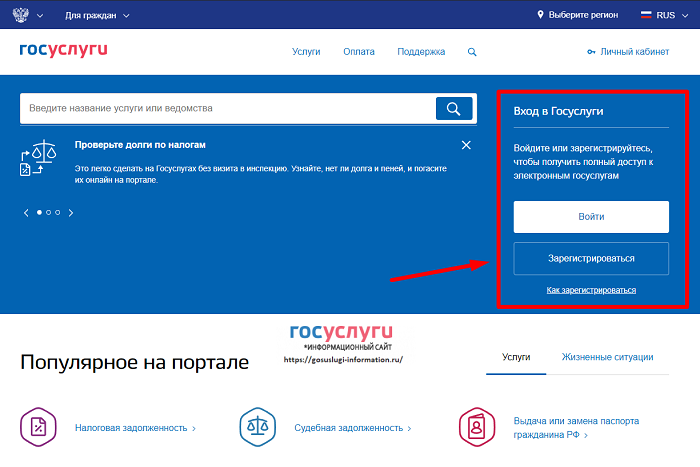Select the second banner slide dot
Viewport: 700px width, 467px height.
pyautogui.click(x=49, y=213)
